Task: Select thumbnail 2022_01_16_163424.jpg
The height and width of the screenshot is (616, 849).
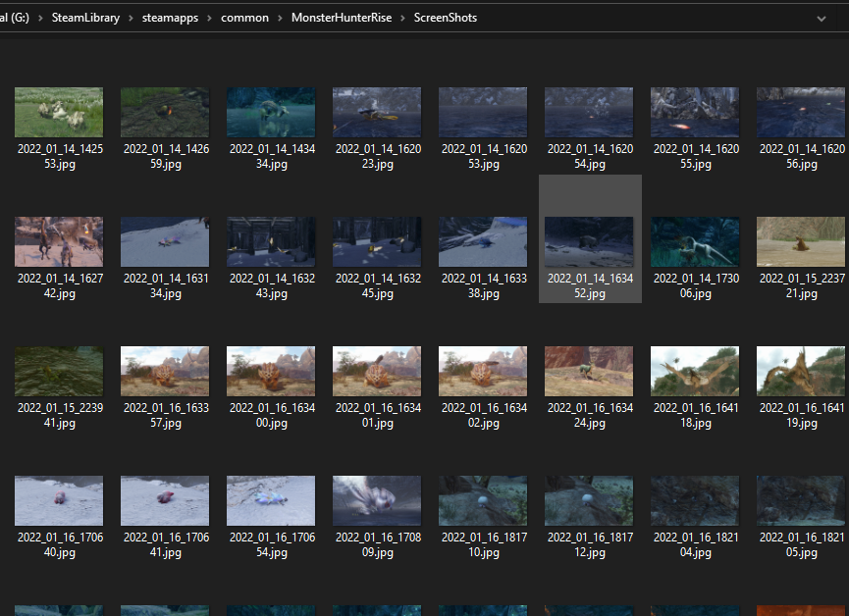Action: point(589,371)
